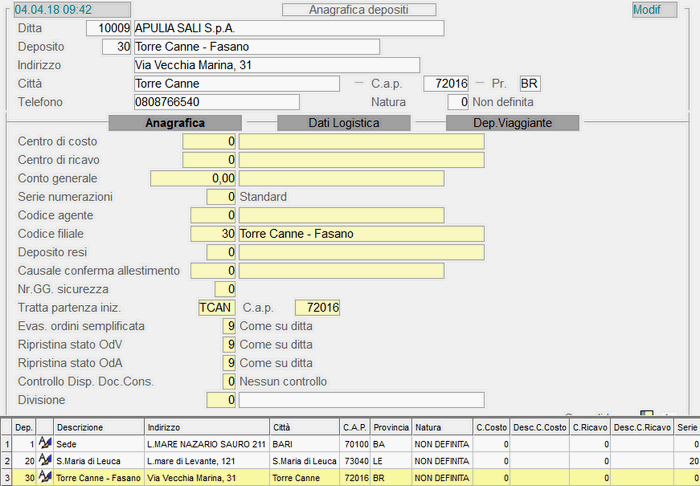Sort grid by the Descrizione column header
This screenshot has width=700, height=486.
click(x=98, y=427)
